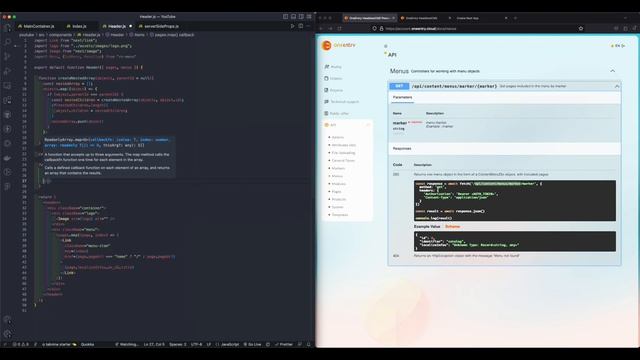
Task: Click browser back arrow
Action: coord(321,29)
